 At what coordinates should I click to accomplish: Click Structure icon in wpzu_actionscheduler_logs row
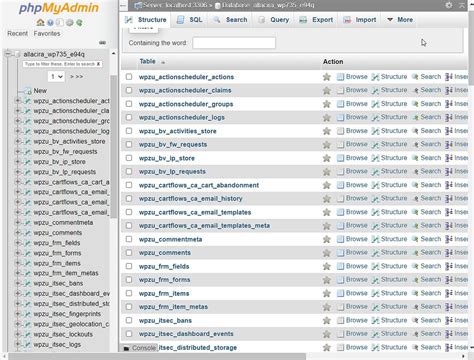point(375,117)
